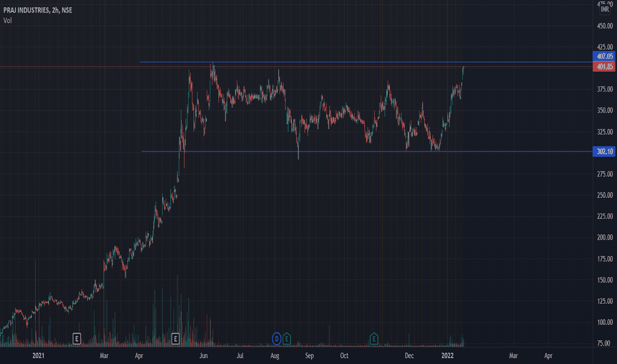This screenshot has width=617, height=364.
Task: Click the 425.00 price axis value
Action: (x=605, y=47)
